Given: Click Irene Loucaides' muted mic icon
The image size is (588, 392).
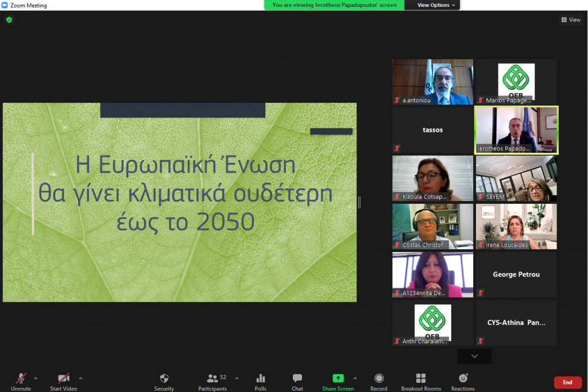Looking at the screenshot, I should [481, 244].
